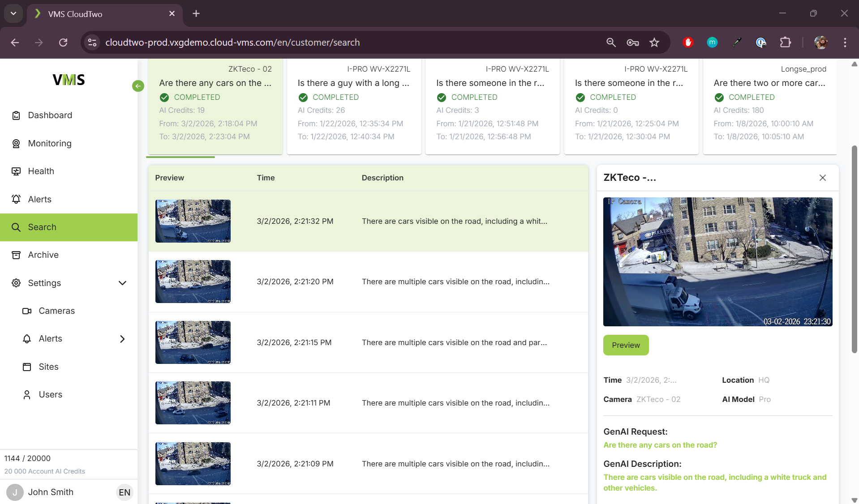Screen dimensions: 859x504
Task: Click the bookmark star icon in address bar
Action: (654, 43)
